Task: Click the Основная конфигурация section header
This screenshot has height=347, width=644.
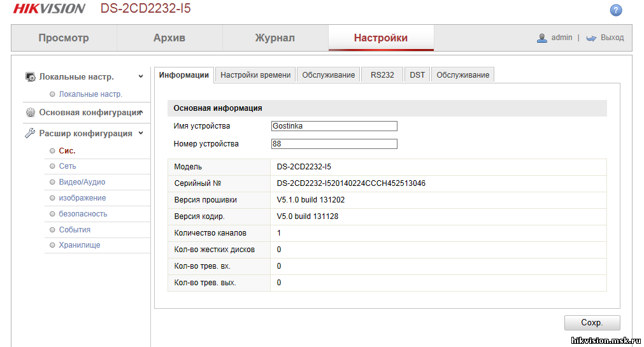Action: 90,113
